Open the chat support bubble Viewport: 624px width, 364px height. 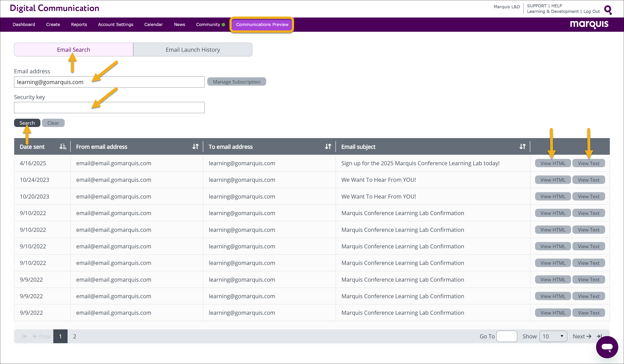[x=607, y=347]
